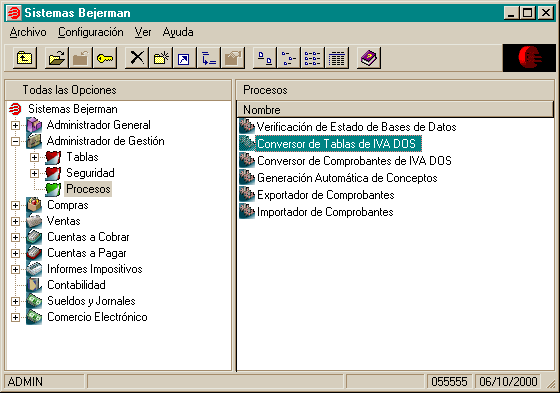Click the Comercio Electrónico icon
This screenshot has height=393, width=560.
click(34, 317)
